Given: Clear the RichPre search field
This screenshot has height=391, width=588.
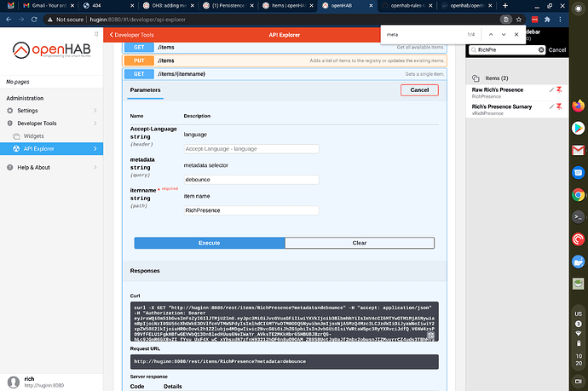Looking at the screenshot, I should click(x=541, y=50).
